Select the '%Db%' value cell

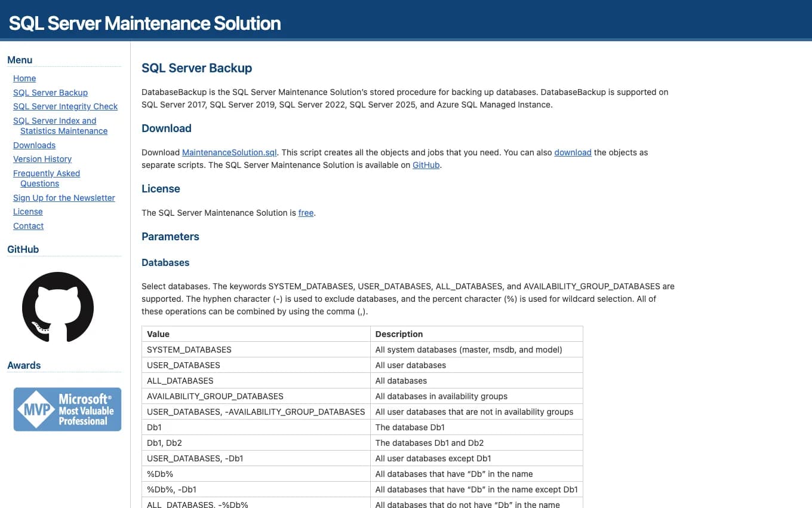pos(256,474)
